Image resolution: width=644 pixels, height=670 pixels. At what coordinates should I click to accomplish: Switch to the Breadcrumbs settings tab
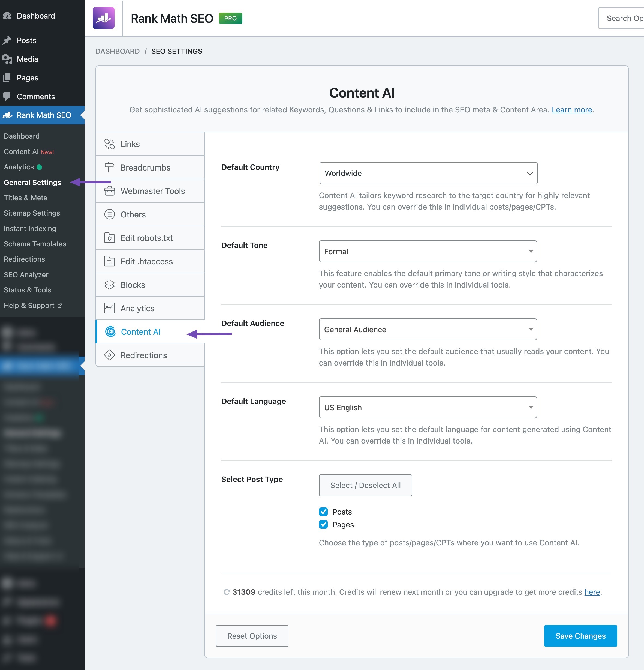150,167
